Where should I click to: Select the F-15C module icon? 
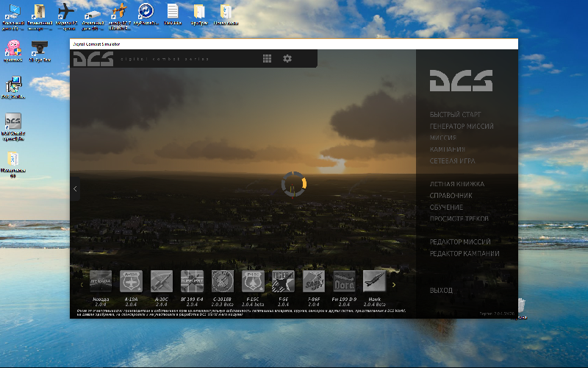(x=253, y=281)
